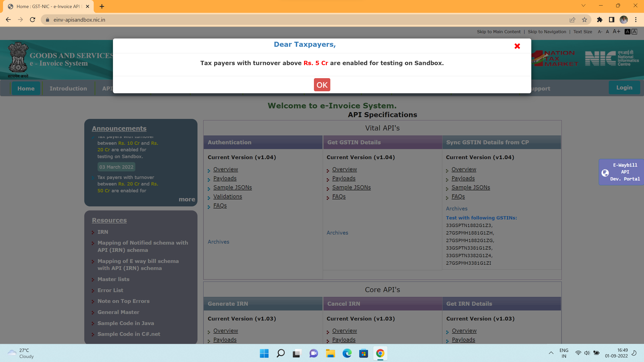Open the browser Extensions puzzle icon
Screen dimensions: 644x362
(600, 20)
